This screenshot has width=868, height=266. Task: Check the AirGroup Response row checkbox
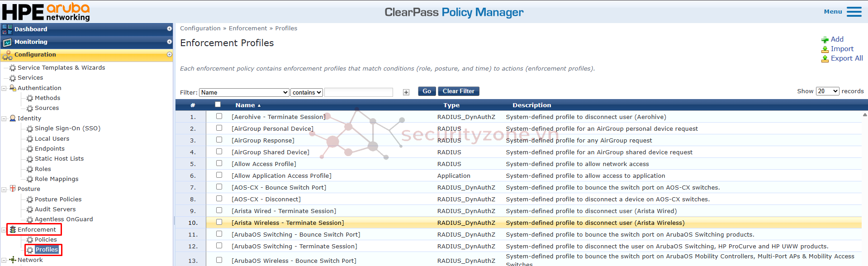click(219, 140)
